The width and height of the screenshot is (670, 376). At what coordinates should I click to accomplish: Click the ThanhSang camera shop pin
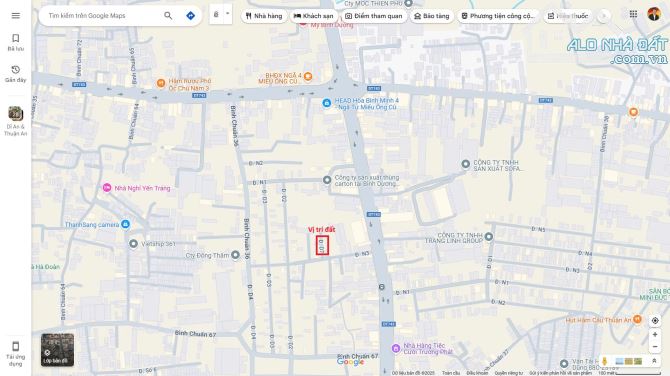coord(125,224)
